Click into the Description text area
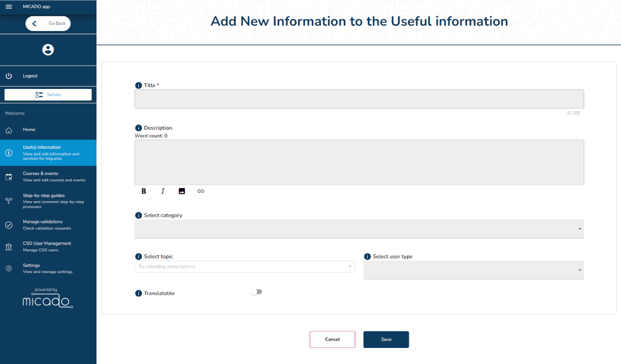621x364 pixels. pos(359,162)
